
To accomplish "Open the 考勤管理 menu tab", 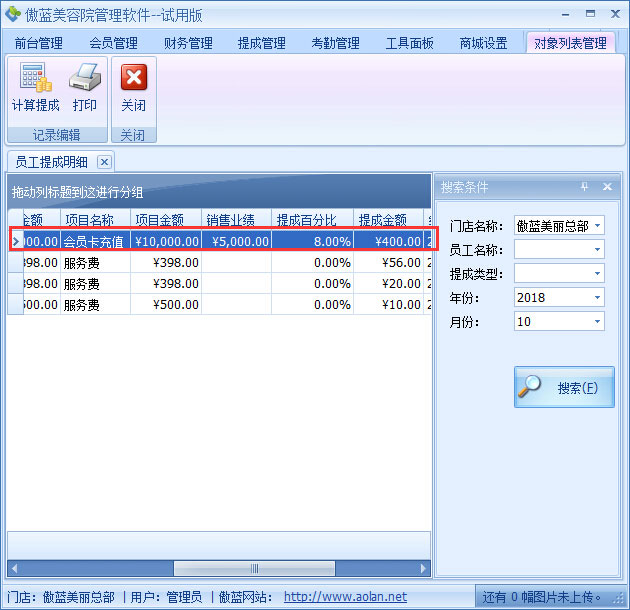I will point(335,43).
